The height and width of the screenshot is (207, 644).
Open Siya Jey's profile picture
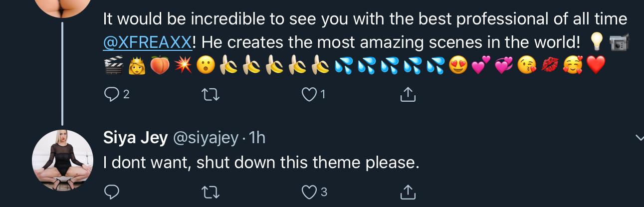coord(62,160)
